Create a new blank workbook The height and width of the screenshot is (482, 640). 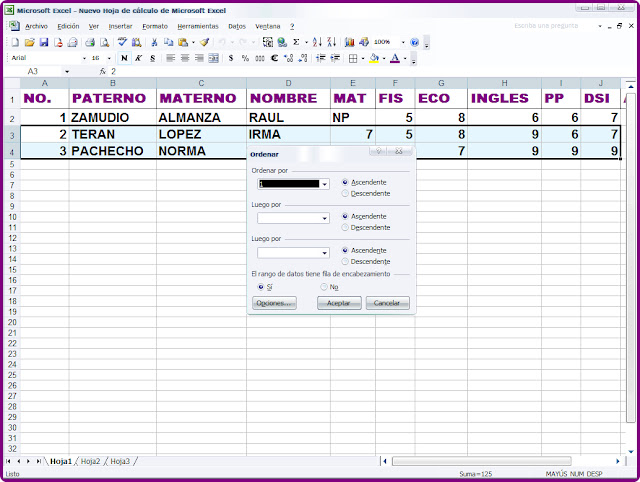15,42
